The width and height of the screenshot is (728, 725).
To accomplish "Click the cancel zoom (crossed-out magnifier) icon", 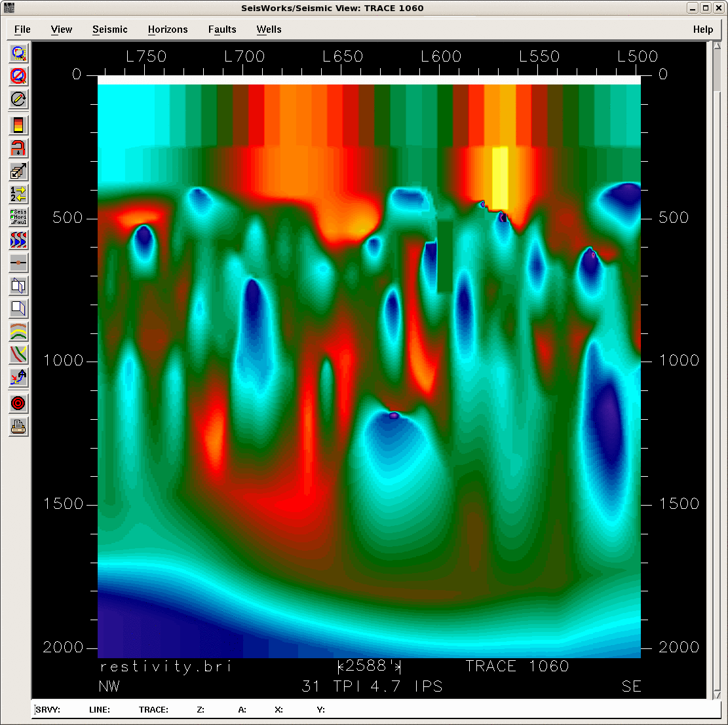I will click(x=18, y=76).
